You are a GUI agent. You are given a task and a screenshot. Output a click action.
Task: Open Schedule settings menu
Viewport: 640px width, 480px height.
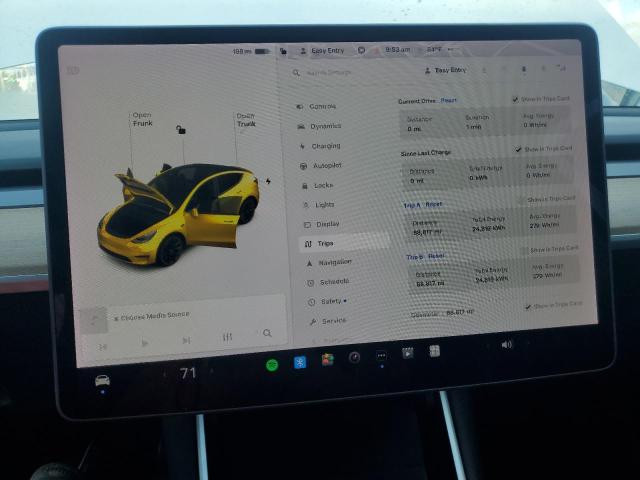(329, 282)
